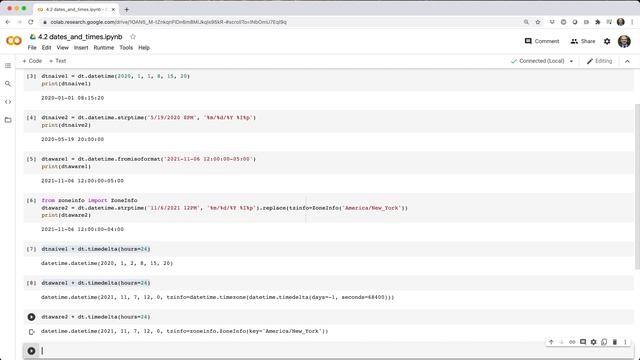Open the Google account avatar in Colab header

tap(624, 41)
